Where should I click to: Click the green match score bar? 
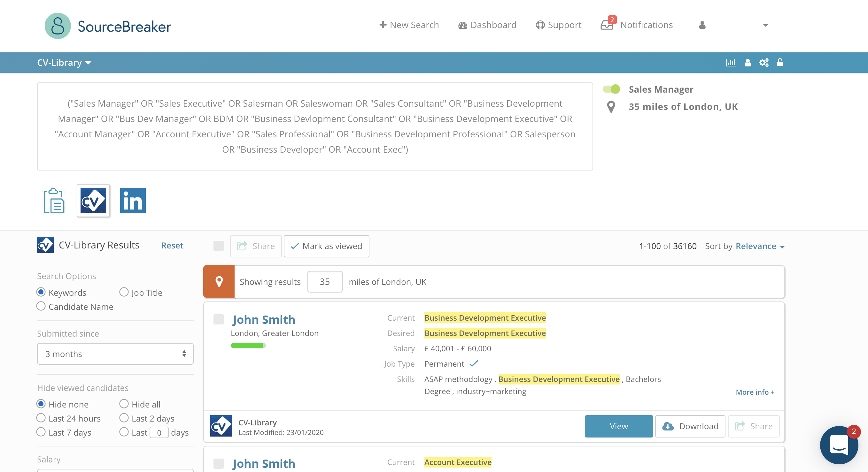pos(248,346)
